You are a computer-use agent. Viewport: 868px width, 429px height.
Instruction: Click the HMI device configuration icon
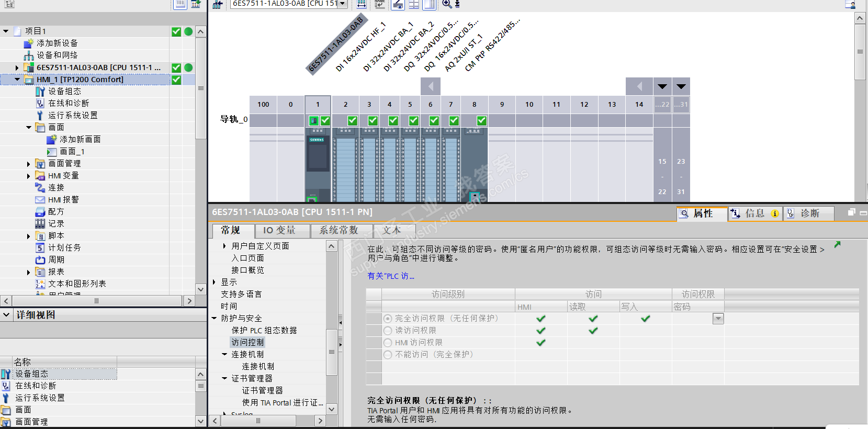(40, 92)
